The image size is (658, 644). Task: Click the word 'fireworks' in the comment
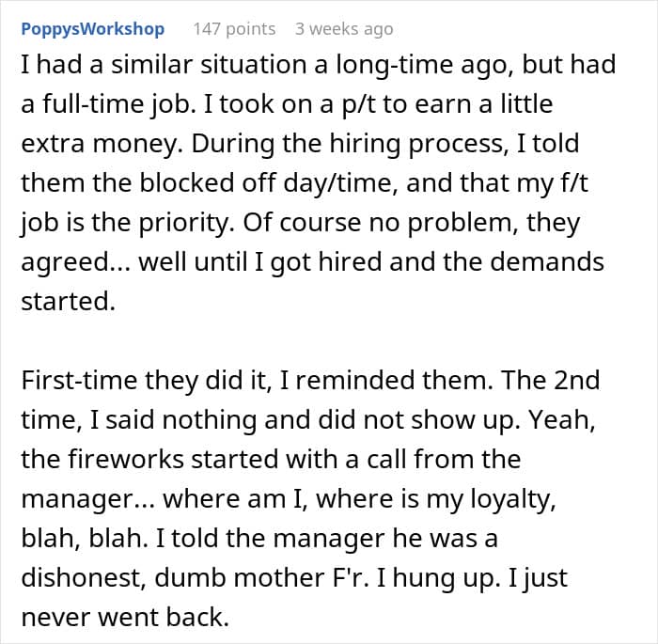click(125, 459)
